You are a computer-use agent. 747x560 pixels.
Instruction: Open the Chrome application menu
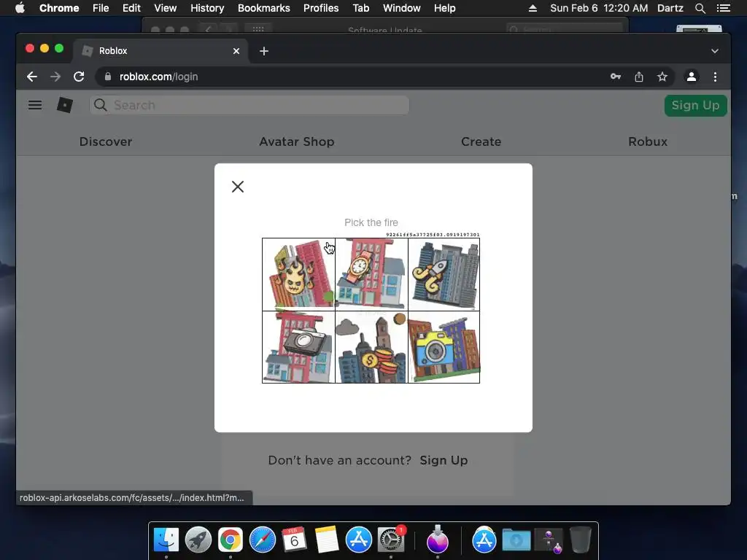coord(59,8)
